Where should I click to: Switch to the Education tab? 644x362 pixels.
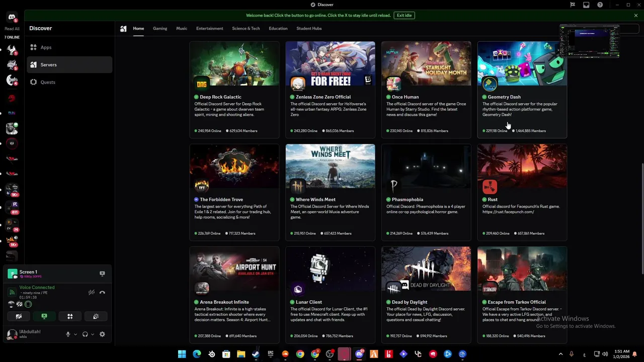pyautogui.click(x=278, y=29)
